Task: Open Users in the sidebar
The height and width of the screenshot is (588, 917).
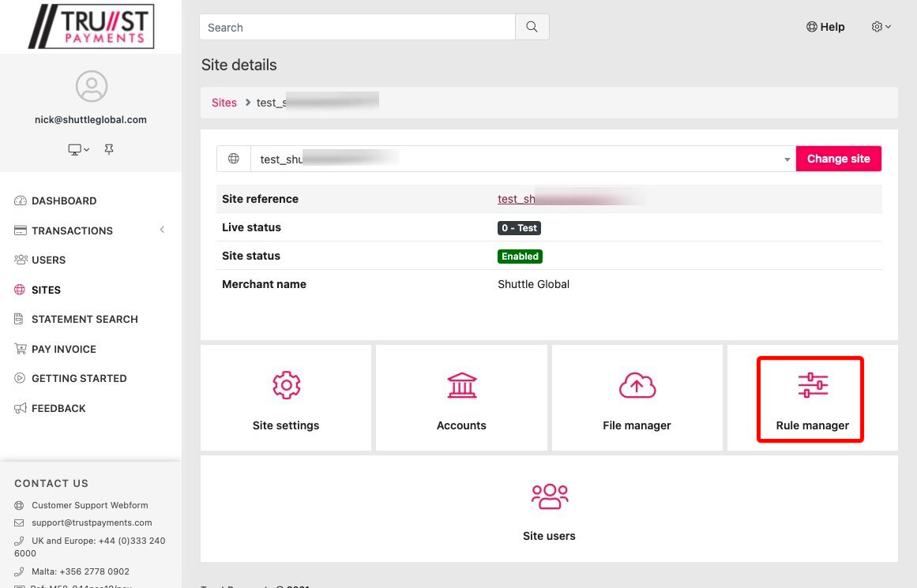Action: coord(48,260)
